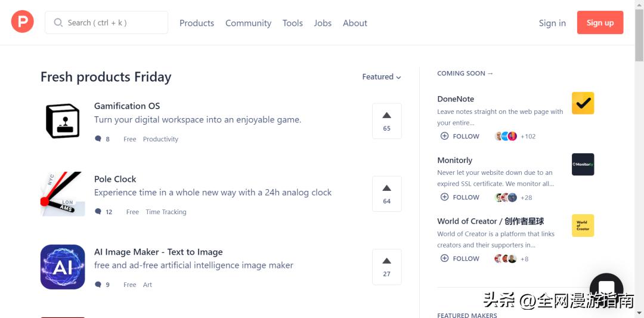Image resolution: width=644 pixels, height=318 pixels.
Task: Upvote AI Image Maker with 27 votes
Action: click(x=386, y=267)
